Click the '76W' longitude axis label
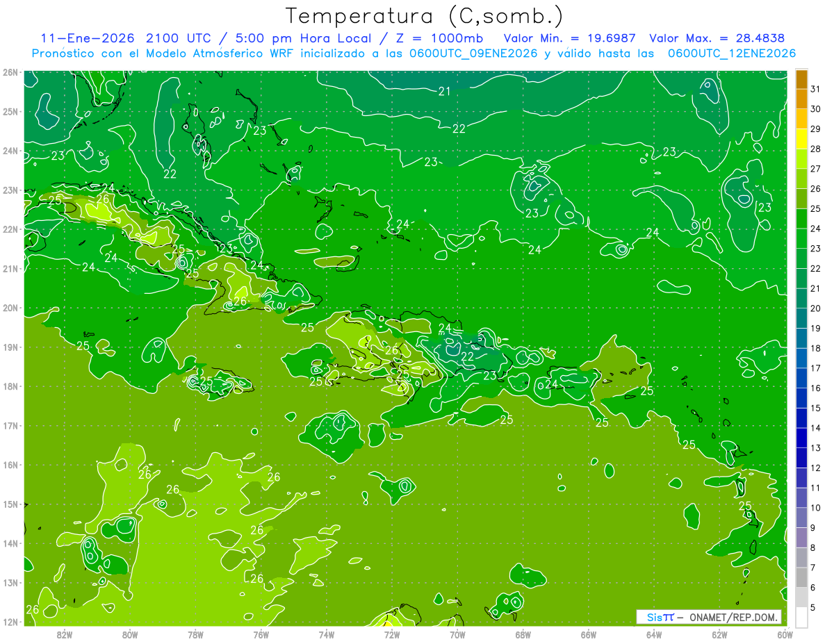 click(261, 634)
